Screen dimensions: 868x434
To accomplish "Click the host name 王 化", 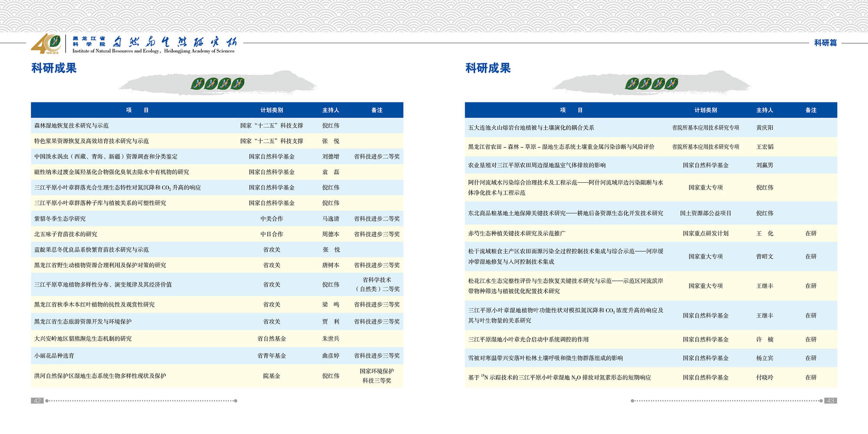I will click(765, 233).
